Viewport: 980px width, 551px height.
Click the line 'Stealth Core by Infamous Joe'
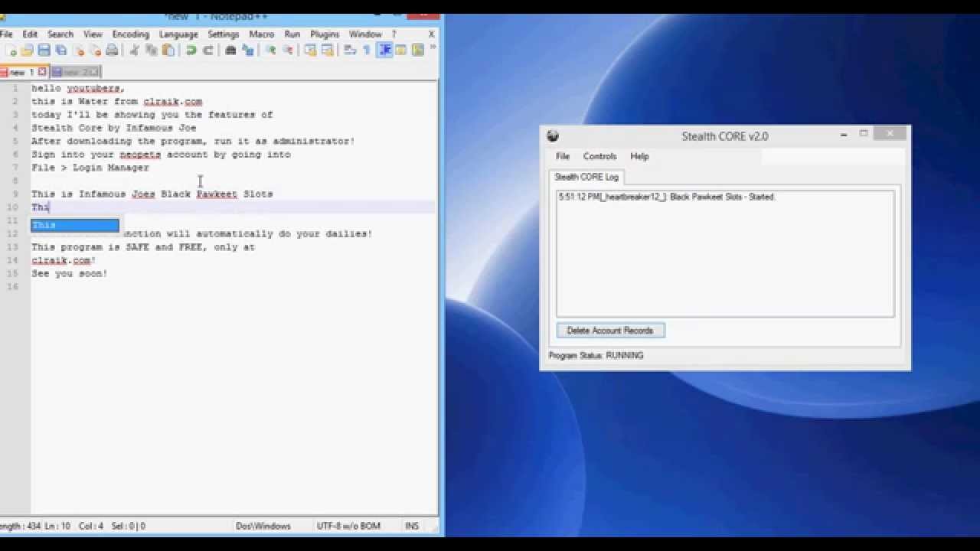(x=113, y=128)
